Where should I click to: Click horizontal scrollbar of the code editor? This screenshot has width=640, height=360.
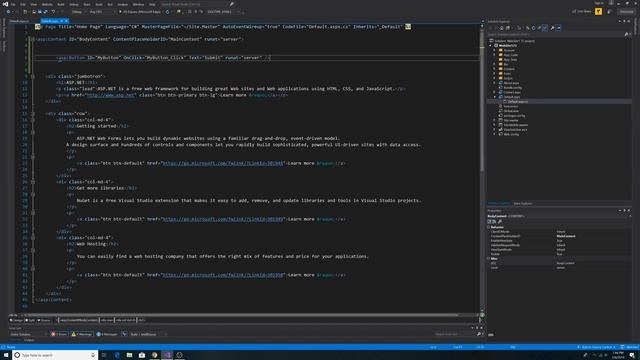tap(243, 315)
